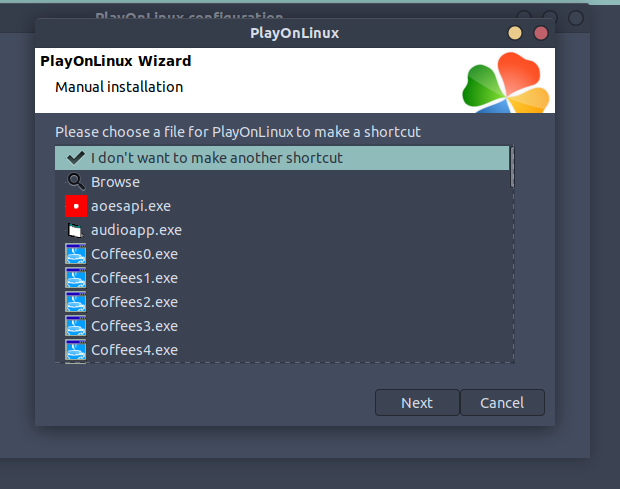Click the Cancel button
This screenshot has height=489, width=620.
tap(502, 403)
